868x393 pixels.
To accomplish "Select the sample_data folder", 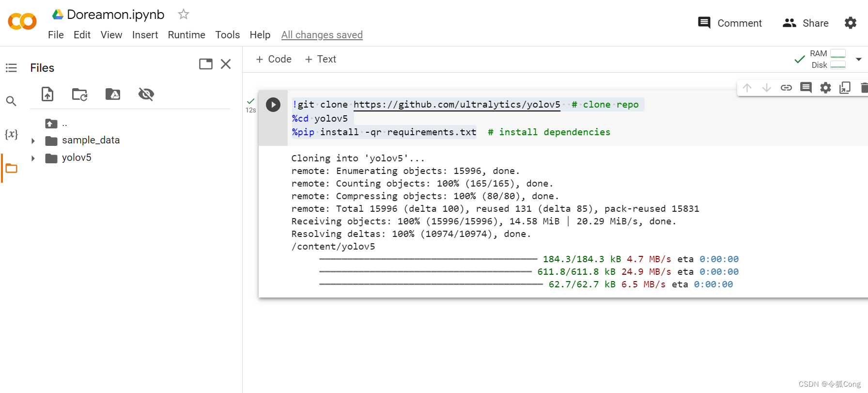I will coord(91,140).
